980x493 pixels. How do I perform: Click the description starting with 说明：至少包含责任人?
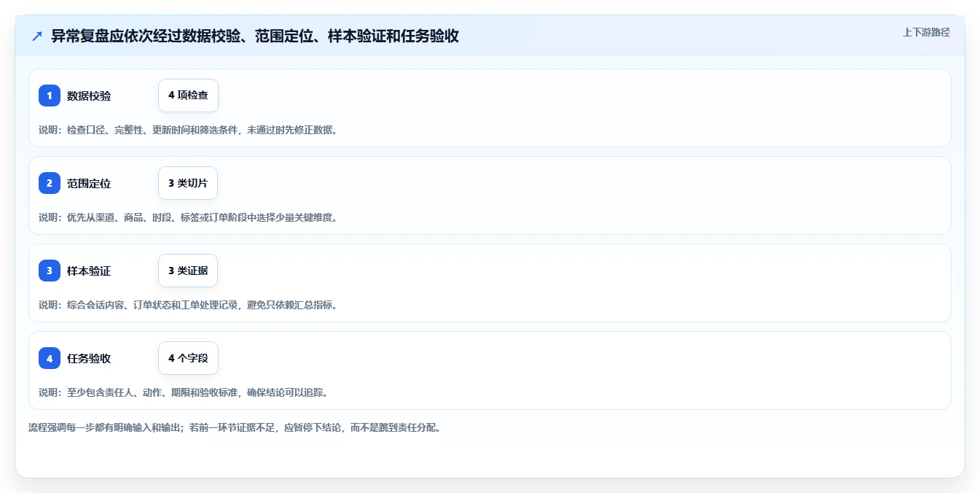(184, 392)
